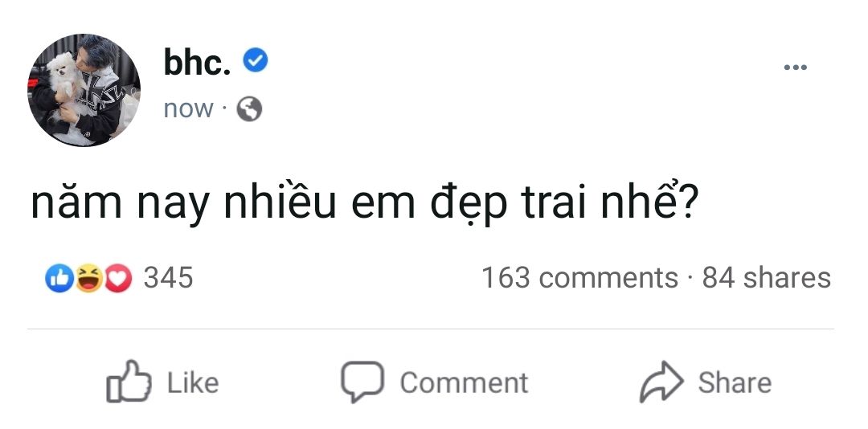Click the "Like" text label
The width and height of the screenshot is (868, 429).
pos(193,382)
